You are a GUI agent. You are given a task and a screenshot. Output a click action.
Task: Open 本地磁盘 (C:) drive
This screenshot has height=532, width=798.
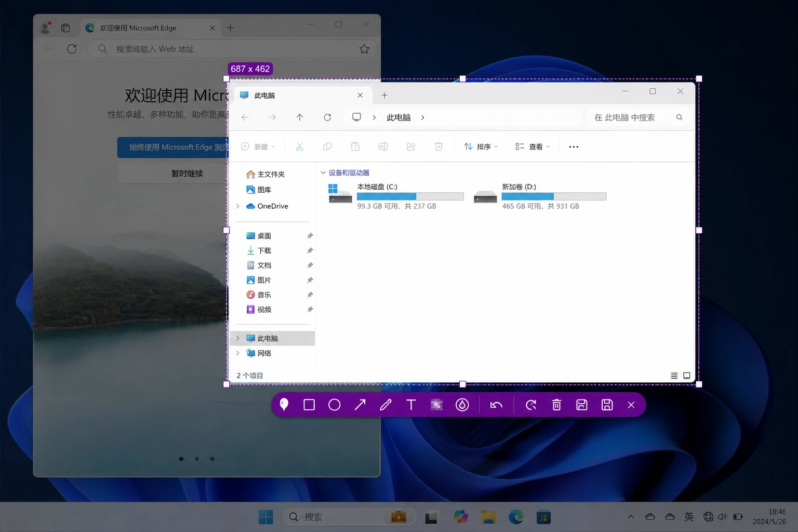(396, 196)
